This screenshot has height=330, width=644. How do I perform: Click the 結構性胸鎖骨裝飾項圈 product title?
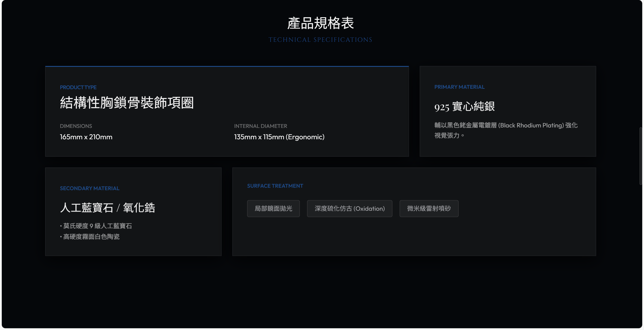point(127,103)
